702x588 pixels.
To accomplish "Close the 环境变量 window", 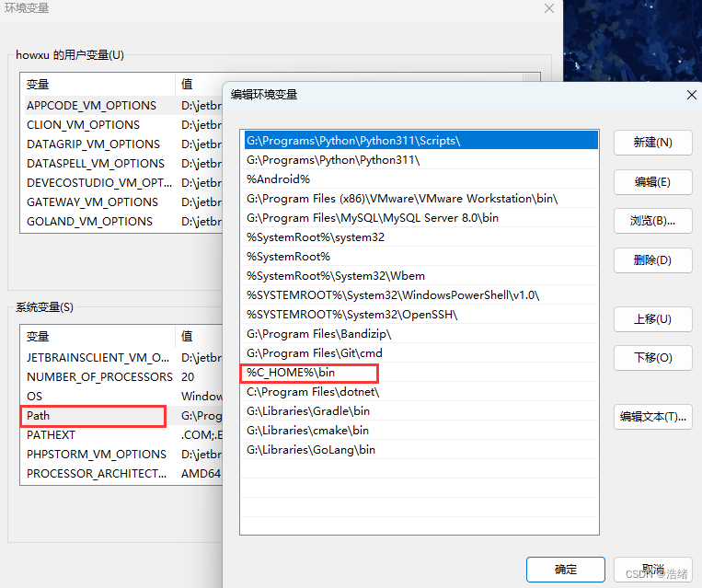I will [x=549, y=8].
